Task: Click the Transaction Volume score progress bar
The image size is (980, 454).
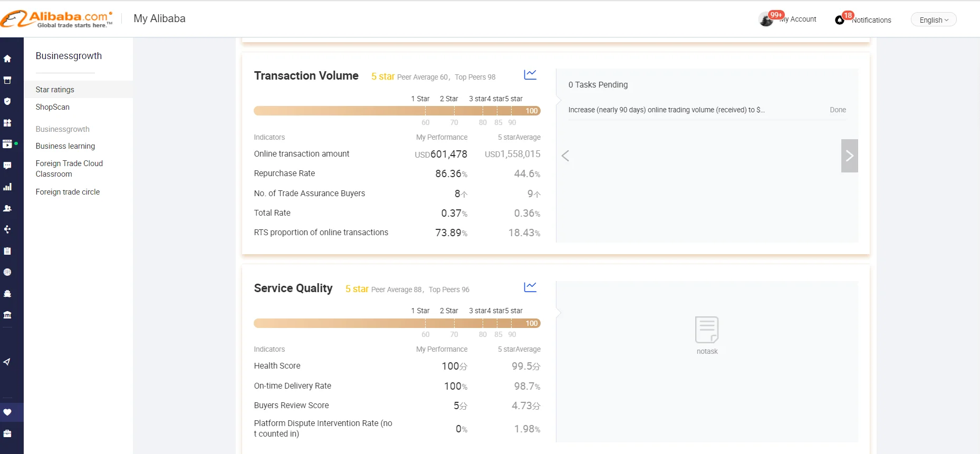Action: pyautogui.click(x=397, y=111)
